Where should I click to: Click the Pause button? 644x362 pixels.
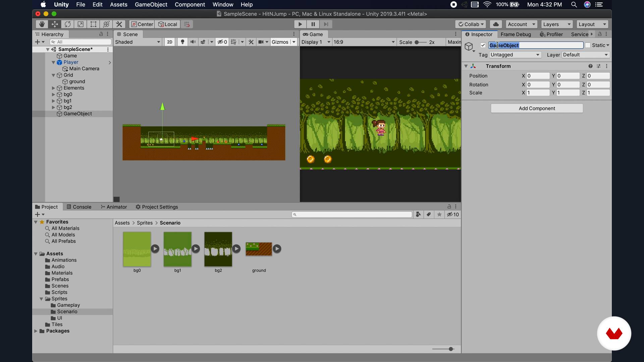313,24
